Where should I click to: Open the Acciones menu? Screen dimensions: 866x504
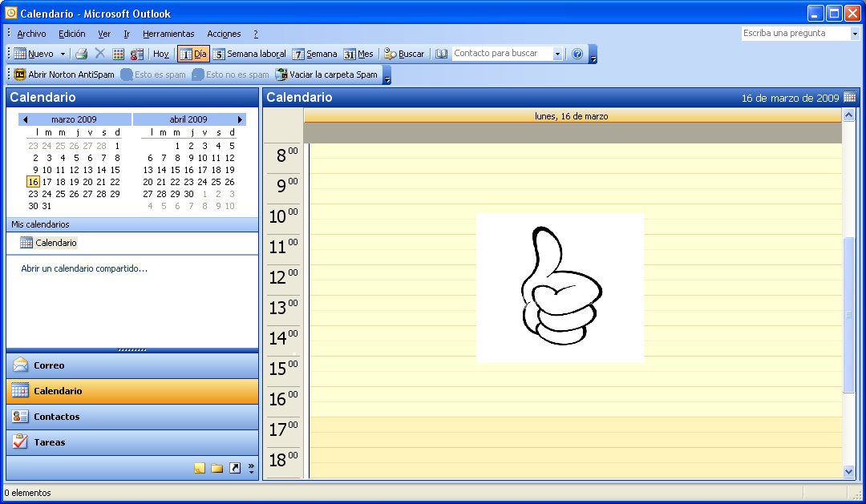(x=223, y=34)
